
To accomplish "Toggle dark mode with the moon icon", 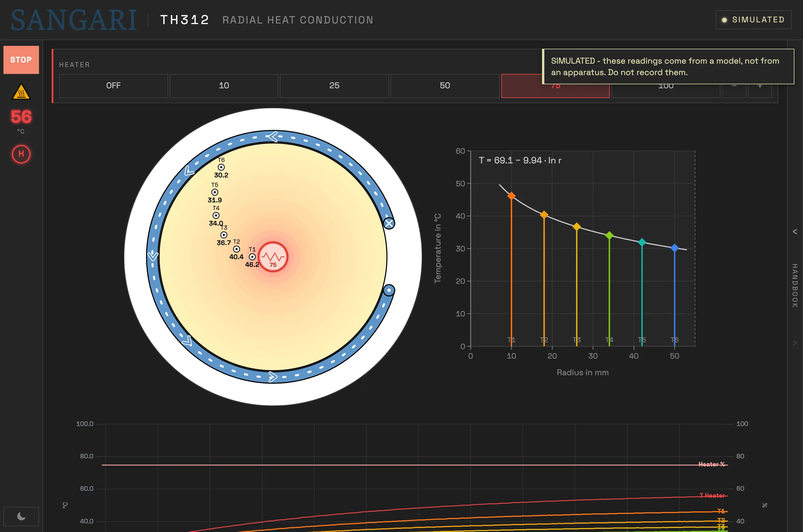I will 21,516.
